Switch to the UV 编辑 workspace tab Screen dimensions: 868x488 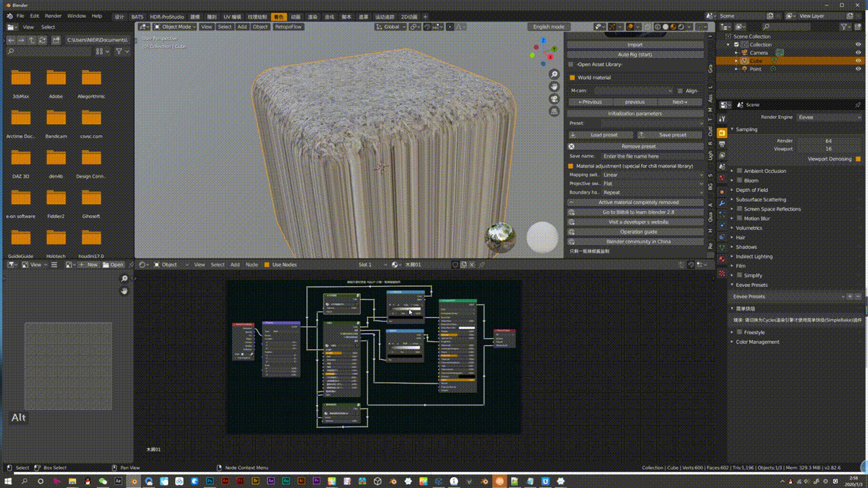(231, 16)
